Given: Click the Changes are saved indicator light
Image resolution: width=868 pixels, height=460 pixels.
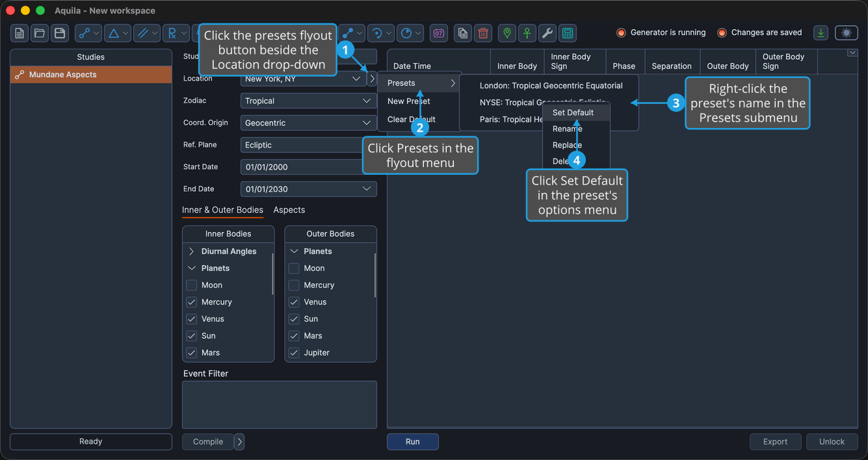Looking at the screenshot, I should pyautogui.click(x=722, y=32).
